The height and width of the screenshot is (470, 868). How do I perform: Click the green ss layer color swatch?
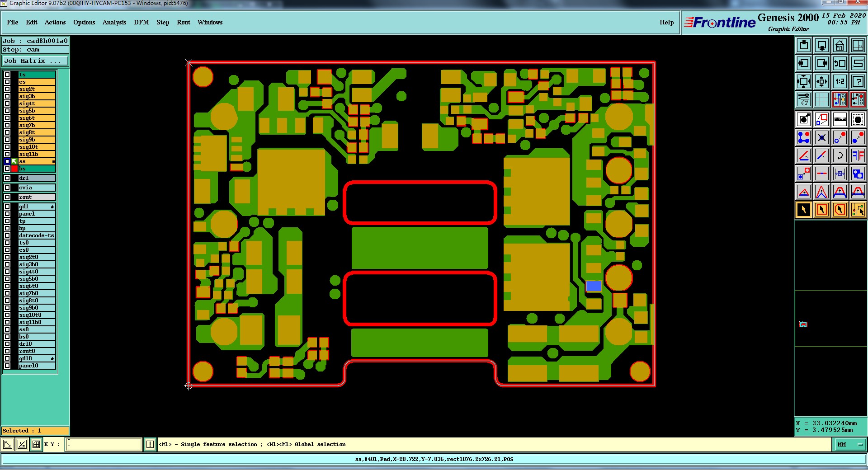click(x=14, y=161)
